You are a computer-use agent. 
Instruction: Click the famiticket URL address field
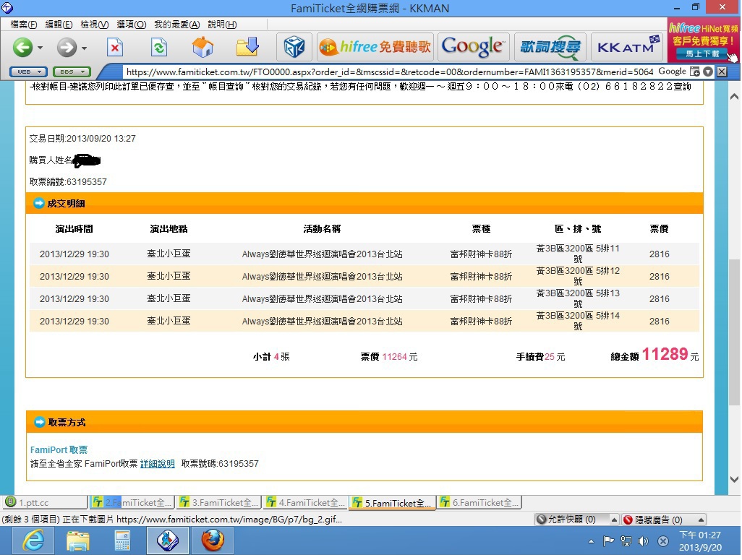pyautogui.click(x=390, y=72)
